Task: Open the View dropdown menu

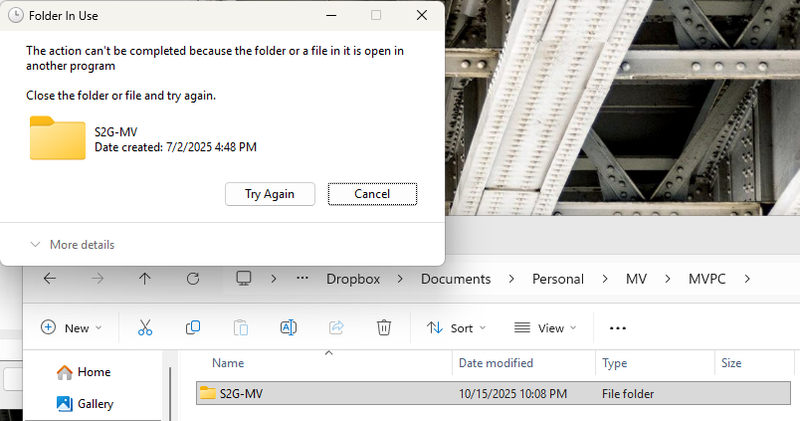Action: [544, 328]
